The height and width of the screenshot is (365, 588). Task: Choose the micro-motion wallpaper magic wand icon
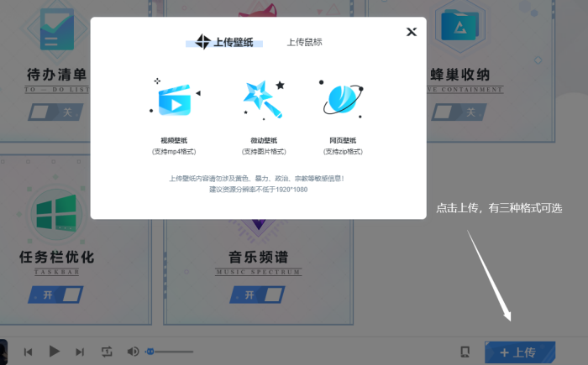[x=262, y=100]
